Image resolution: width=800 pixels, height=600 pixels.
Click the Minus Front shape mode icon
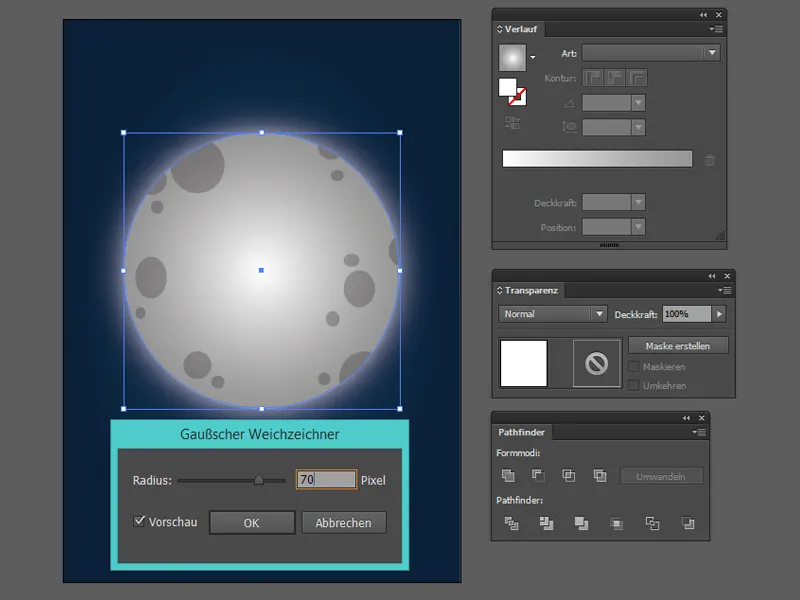pyautogui.click(x=538, y=476)
